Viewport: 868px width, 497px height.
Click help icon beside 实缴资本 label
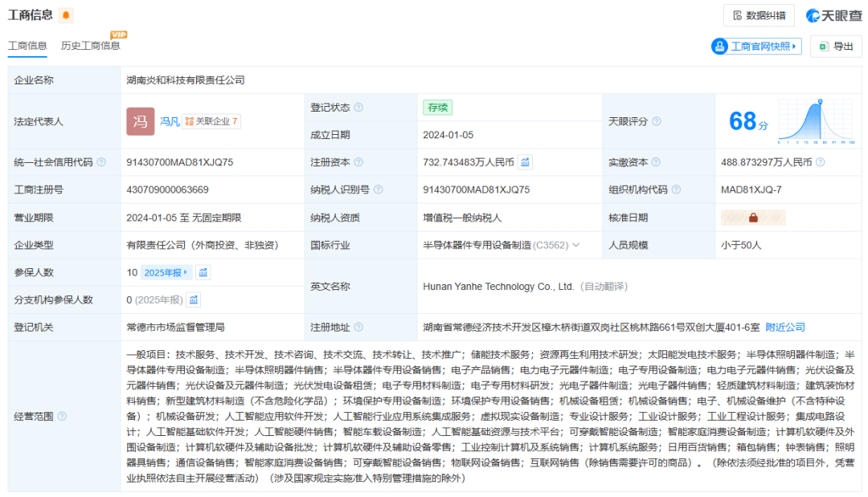pos(656,162)
